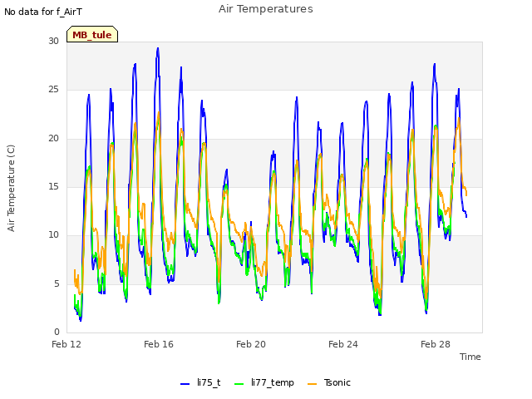Click the 10 y-axis tick label
Viewport: 532px width, 399px height.
coord(53,234)
